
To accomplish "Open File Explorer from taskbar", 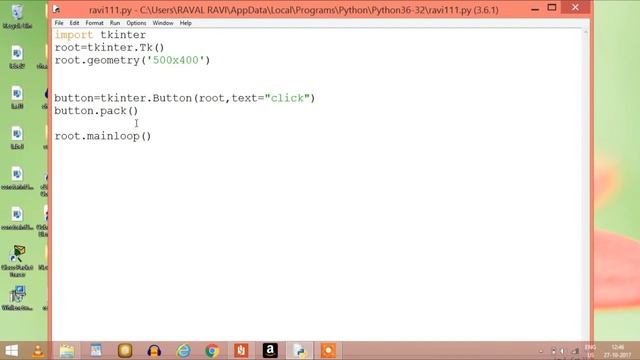I will (67, 351).
